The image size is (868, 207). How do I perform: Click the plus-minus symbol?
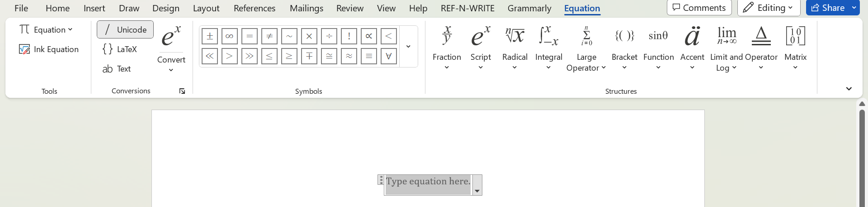click(x=210, y=36)
